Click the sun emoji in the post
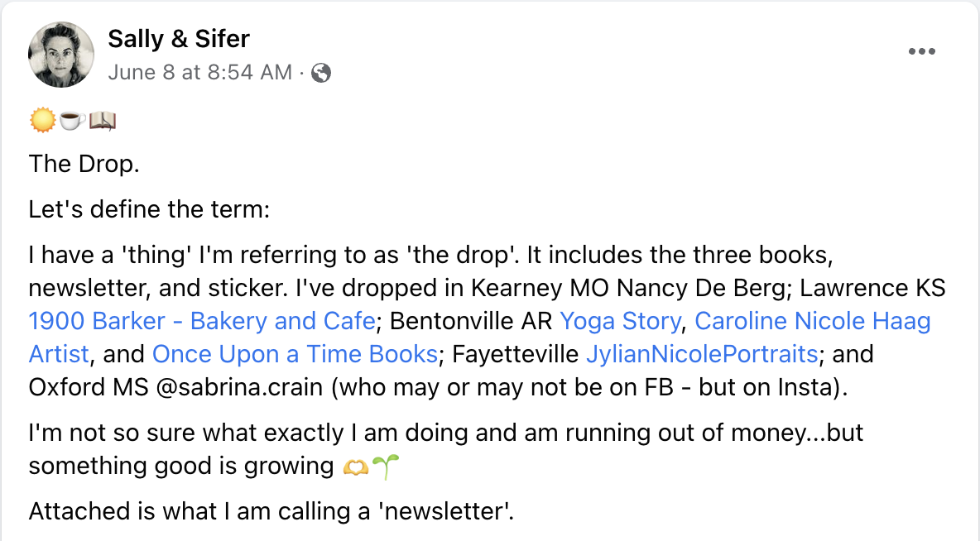 41,122
